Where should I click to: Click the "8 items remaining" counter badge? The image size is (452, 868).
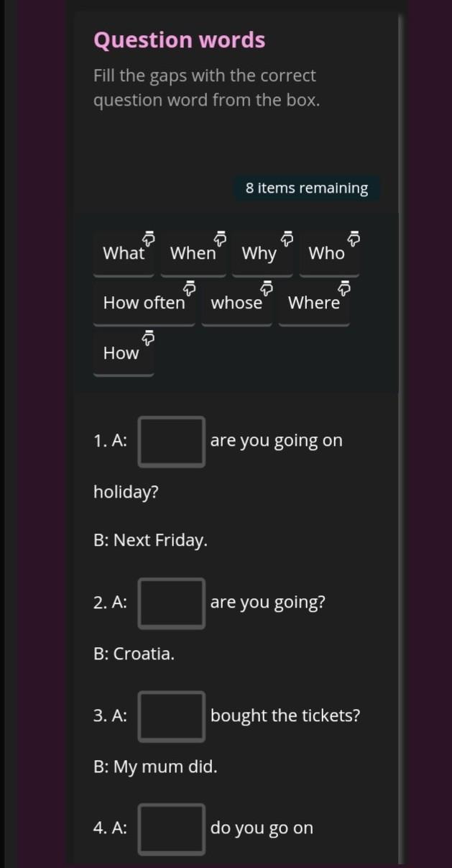click(307, 188)
